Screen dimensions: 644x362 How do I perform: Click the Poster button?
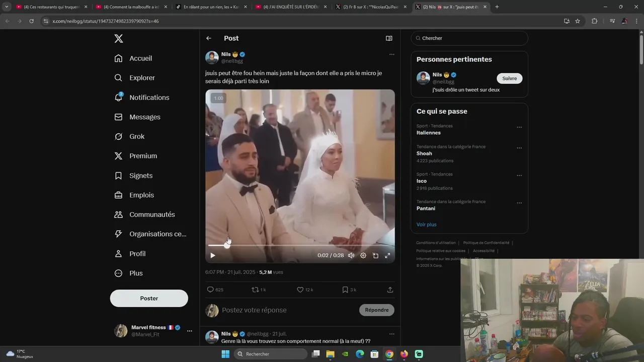[x=149, y=298]
